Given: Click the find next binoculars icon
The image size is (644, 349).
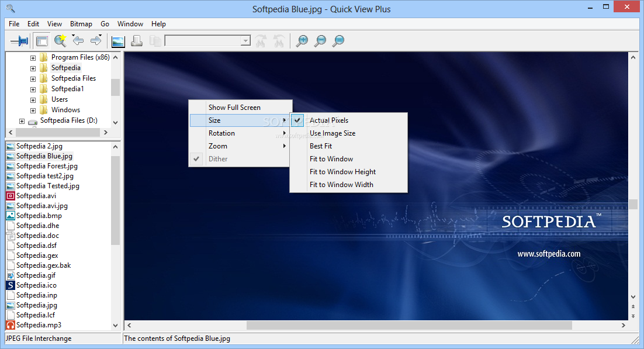Looking at the screenshot, I should click(261, 41).
